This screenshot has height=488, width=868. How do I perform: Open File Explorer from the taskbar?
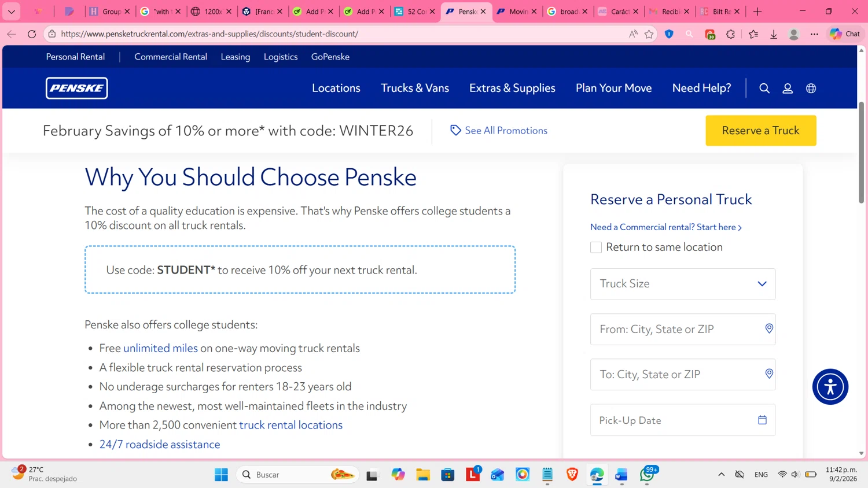click(x=423, y=475)
